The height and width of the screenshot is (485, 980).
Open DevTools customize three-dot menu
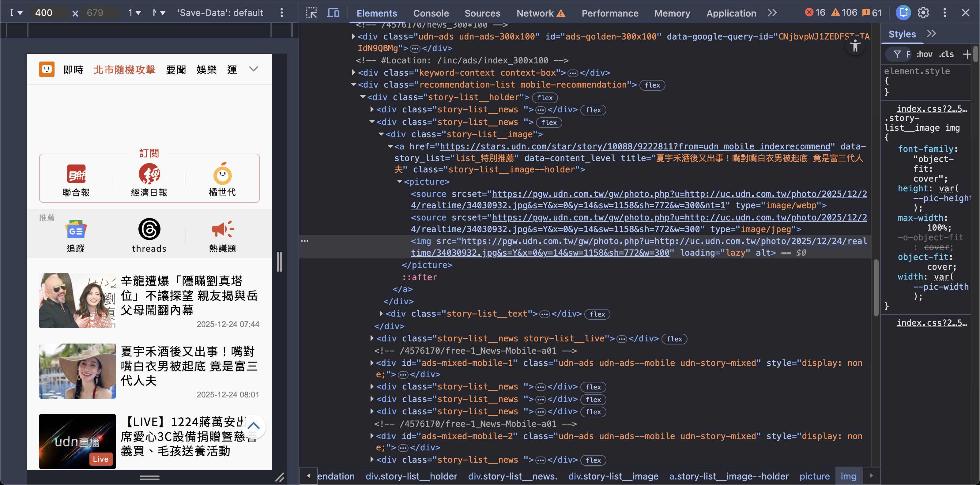944,13
